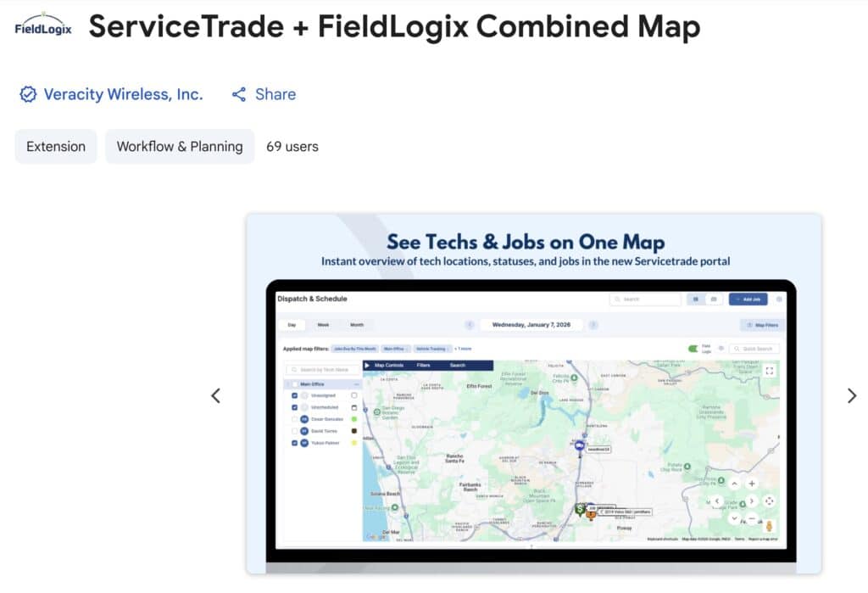The height and width of the screenshot is (593, 868).
Task: Click the Map Filters button
Action: tap(762, 325)
